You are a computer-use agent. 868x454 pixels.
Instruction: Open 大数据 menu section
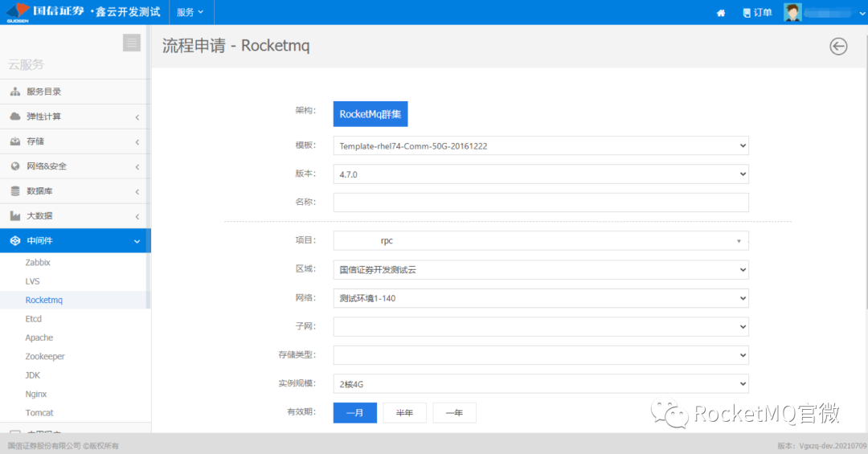point(76,216)
